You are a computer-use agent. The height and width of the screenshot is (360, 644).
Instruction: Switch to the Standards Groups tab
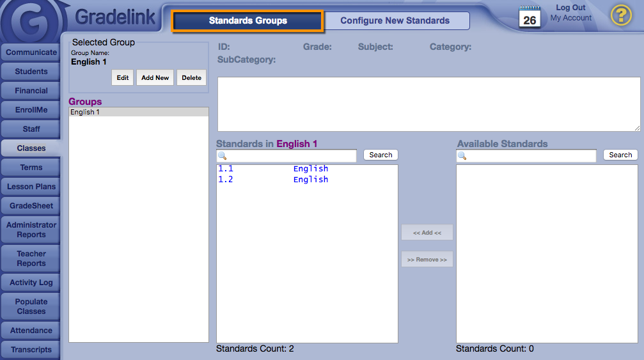[247, 20]
